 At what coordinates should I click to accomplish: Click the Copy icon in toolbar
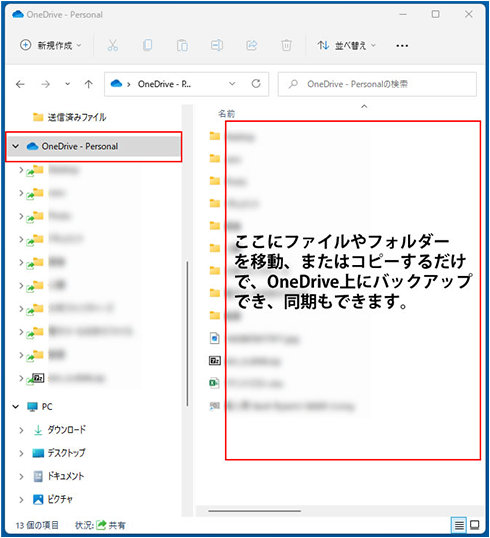point(148,45)
